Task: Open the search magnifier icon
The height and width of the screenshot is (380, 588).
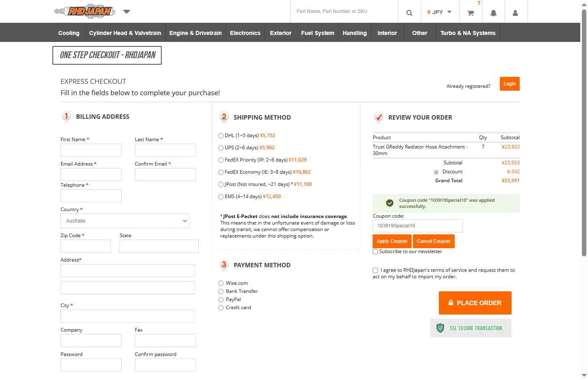Action: 409,13
